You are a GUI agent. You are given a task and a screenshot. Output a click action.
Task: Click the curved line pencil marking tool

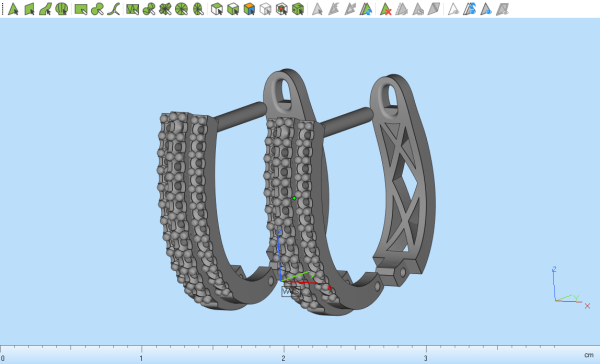113,9
